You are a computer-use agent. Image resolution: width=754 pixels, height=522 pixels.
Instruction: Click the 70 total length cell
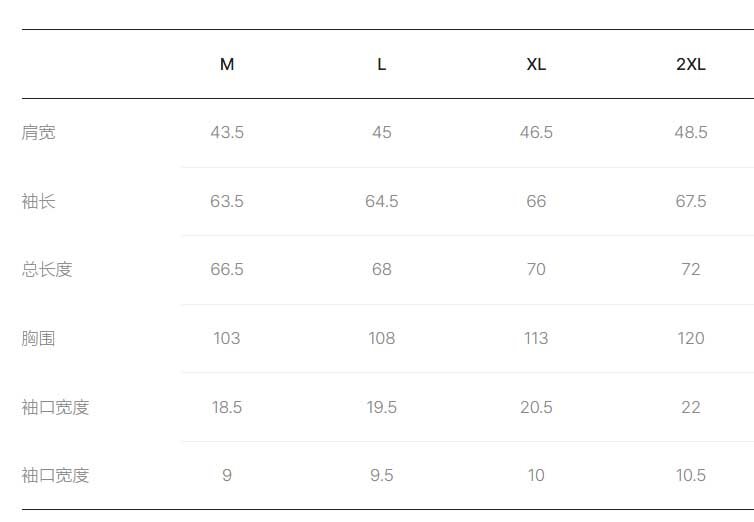pyautogui.click(x=536, y=269)
